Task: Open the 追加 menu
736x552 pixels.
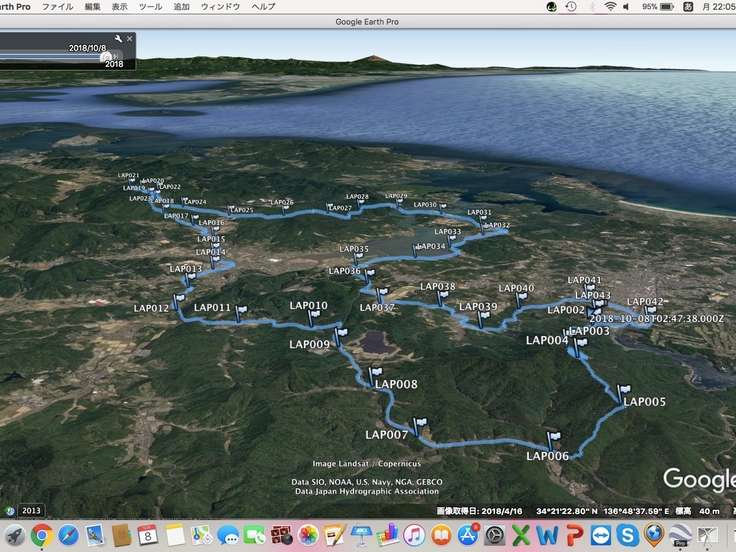Action: 181,6
